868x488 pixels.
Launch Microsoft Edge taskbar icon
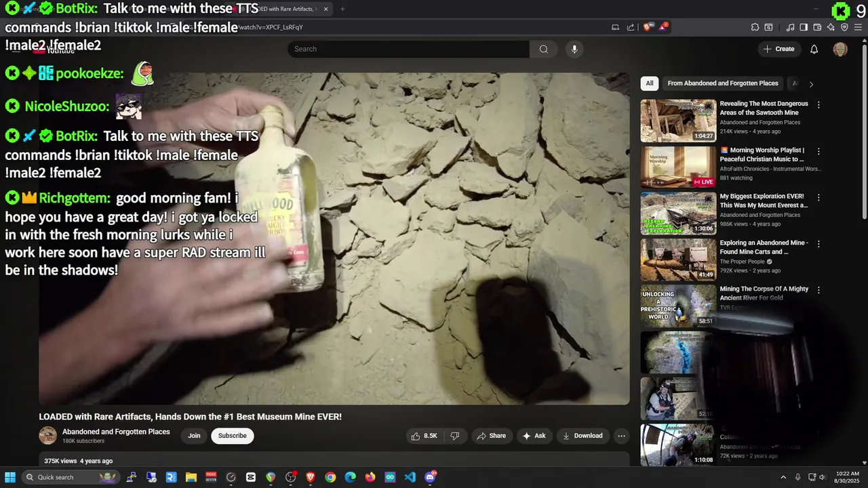click(x=350, y=477)
